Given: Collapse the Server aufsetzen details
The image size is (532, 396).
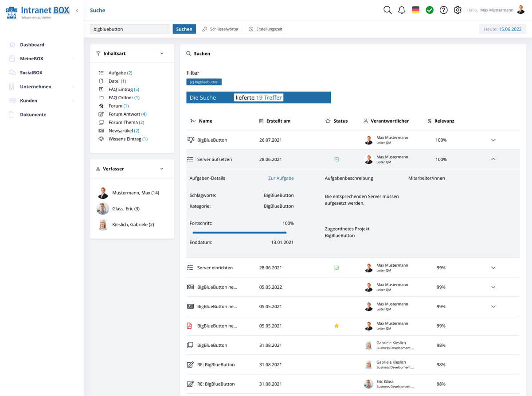Looking at the screenshot, I should click(493, 159).
